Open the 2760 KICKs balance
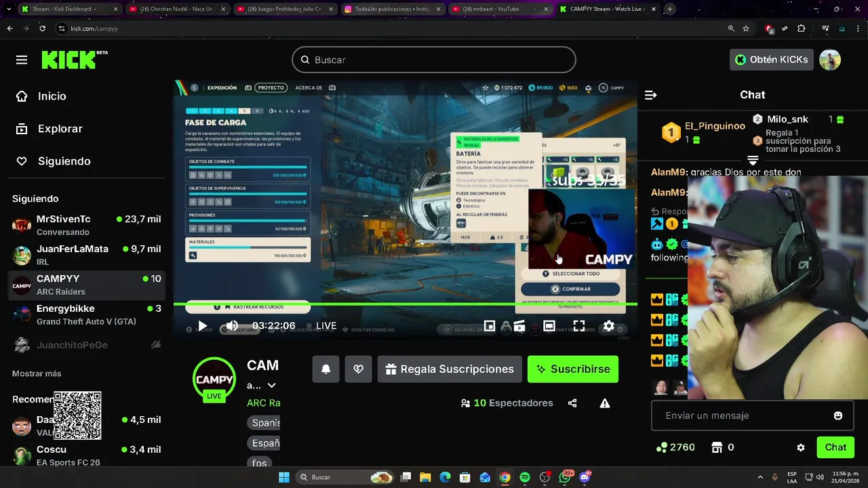868x488 pixels. pyautogui.click(x=675, y=447)
